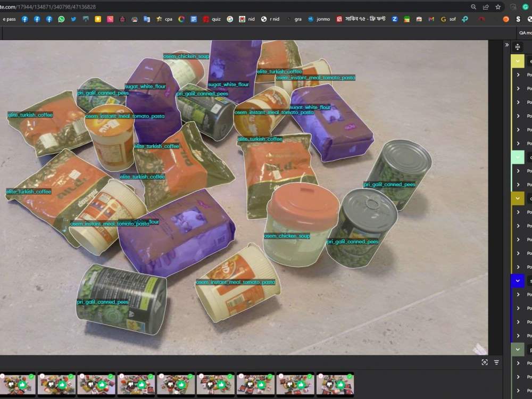This screenshot has width=532, height=399.
Task: Open the white S bookmark icon
Action: (x=518, y=19)
